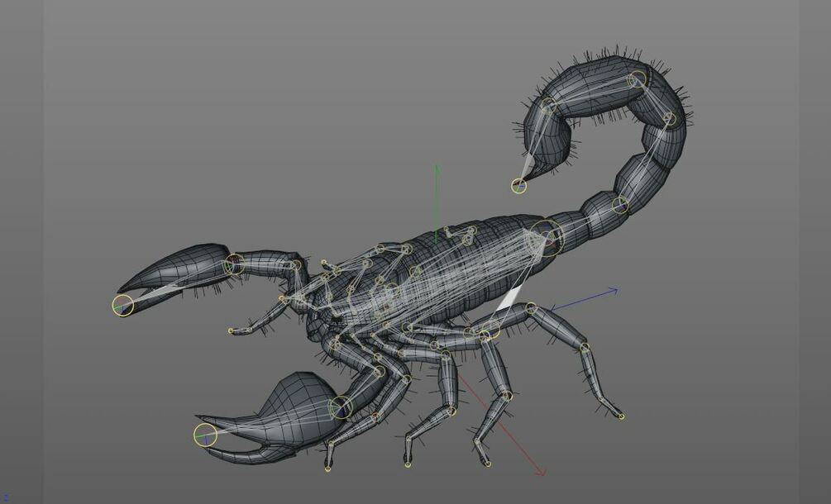This screenshot has height=504, width=831.
Task: Click the green Y-axis arrow handle
Action: 437,169
